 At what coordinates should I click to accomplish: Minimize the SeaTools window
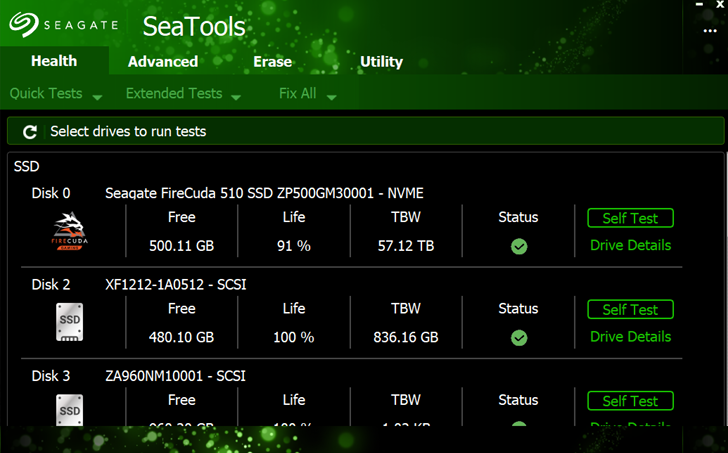(700, 4)
